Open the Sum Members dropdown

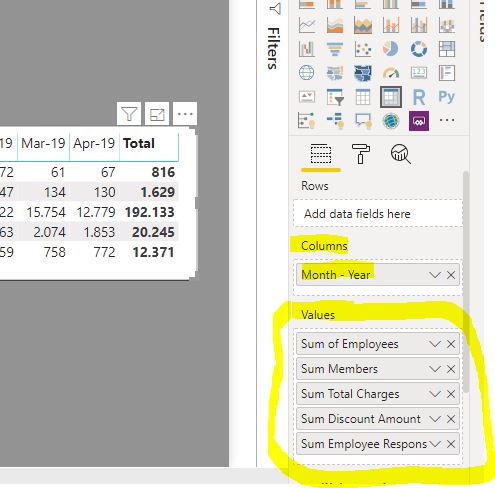pos(435,369)
